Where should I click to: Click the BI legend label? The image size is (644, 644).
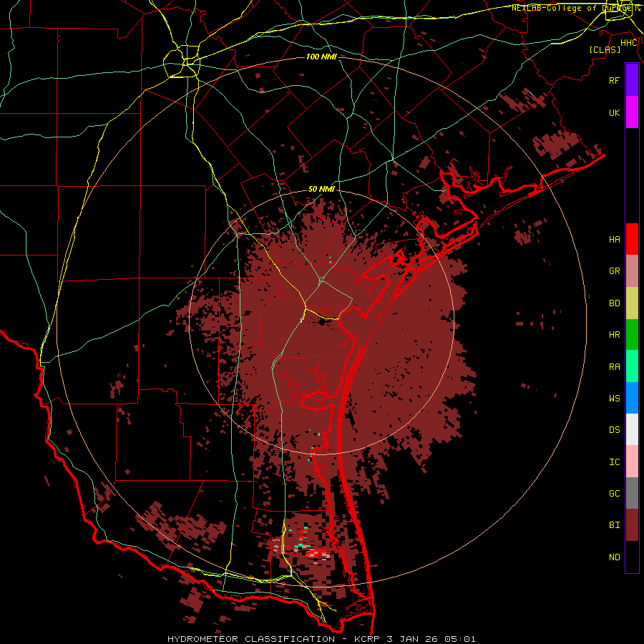tap(614, 525)
